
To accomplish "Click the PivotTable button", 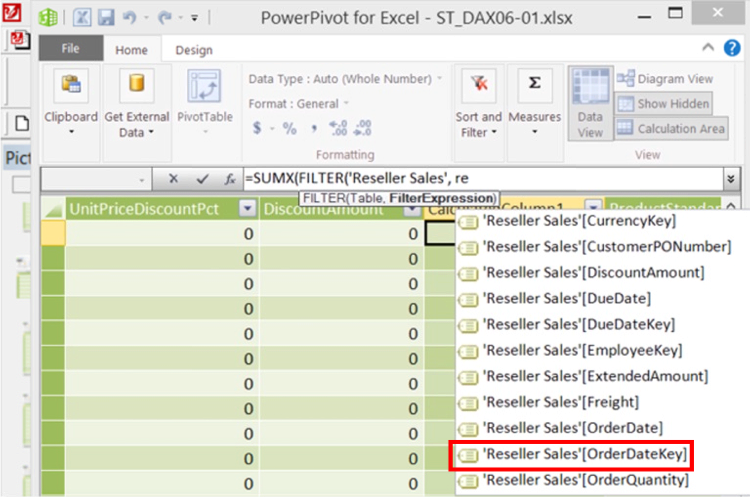I will [x=205, y=103].
